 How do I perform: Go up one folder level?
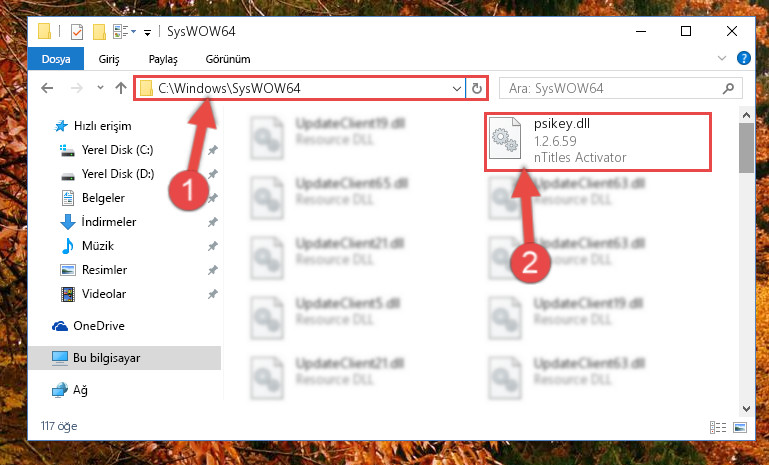click(x=121, y=88)
